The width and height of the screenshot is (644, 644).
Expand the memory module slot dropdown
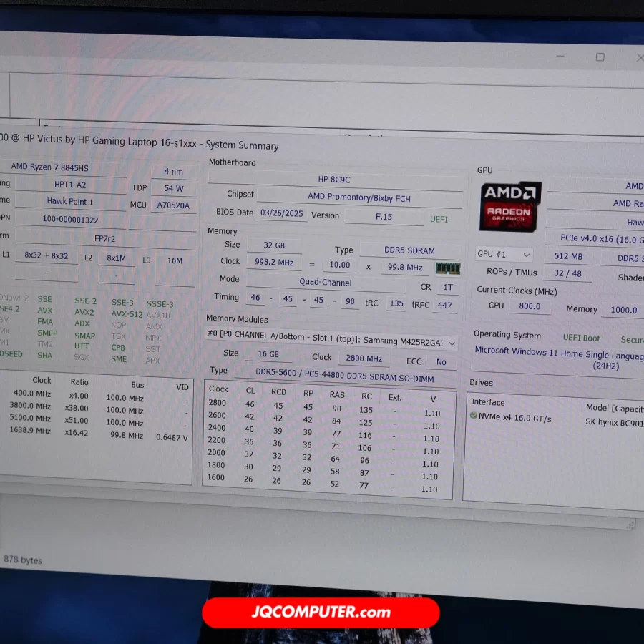(x=452, y=344)
